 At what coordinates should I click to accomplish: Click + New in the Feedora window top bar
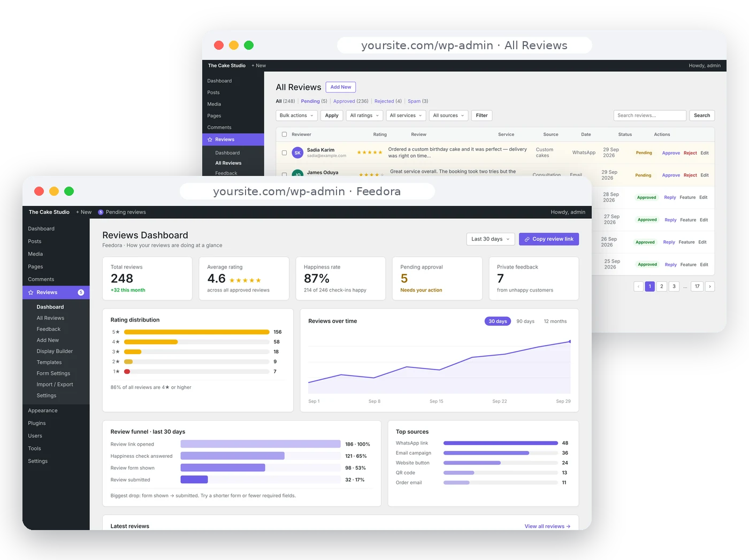[83, 212]
